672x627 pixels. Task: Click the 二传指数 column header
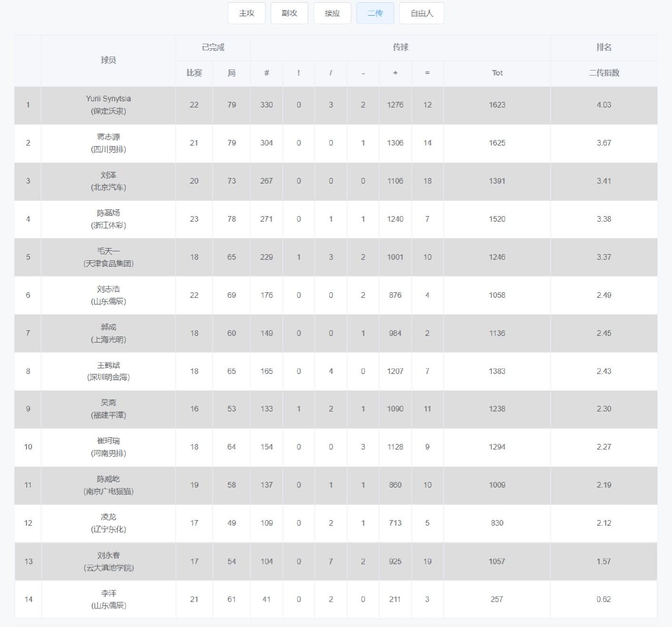[x=604, y=73]
